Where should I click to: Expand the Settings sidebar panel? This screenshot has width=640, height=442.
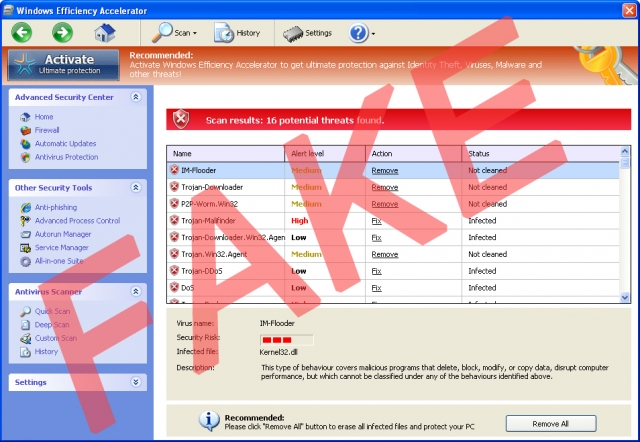pos(136,382)
